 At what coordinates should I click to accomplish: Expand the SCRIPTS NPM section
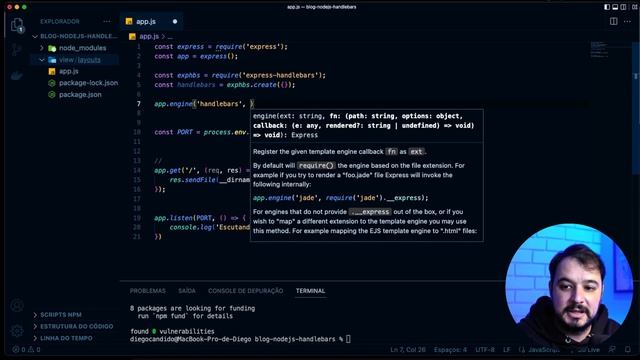60,315
